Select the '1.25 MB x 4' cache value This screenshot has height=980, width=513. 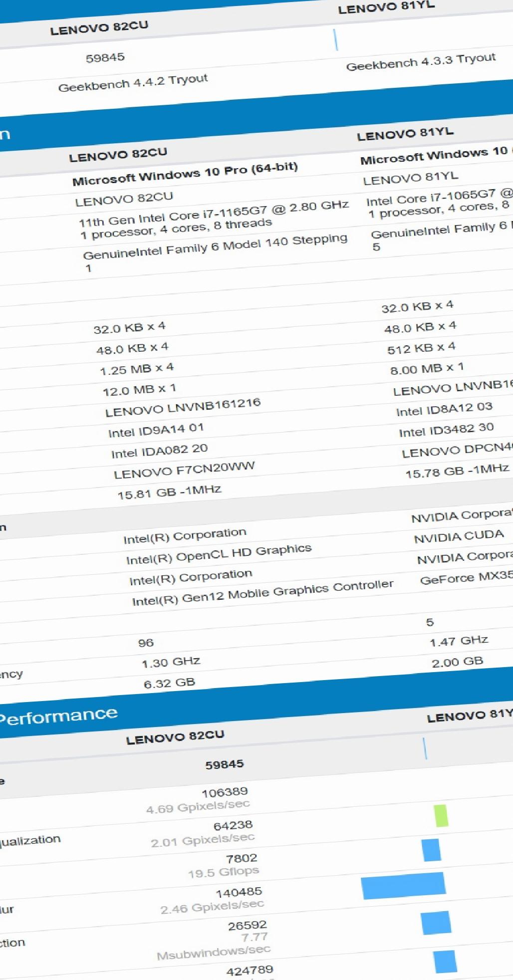(137, 370)
